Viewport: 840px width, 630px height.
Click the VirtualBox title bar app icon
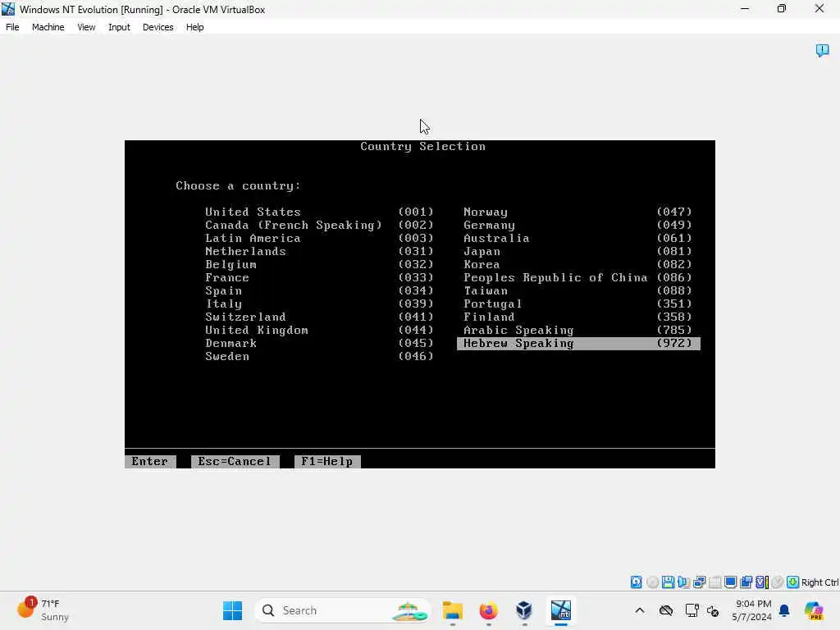tap(8, 9)
